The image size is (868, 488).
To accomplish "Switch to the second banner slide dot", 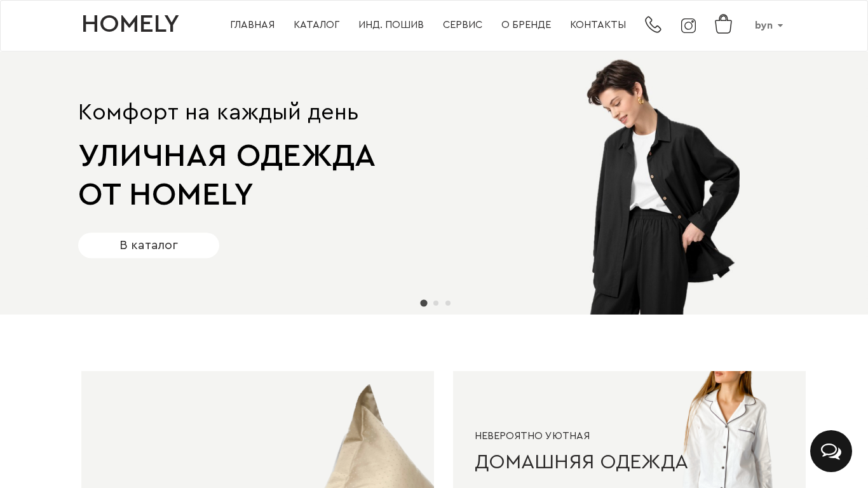I will 436,303.
